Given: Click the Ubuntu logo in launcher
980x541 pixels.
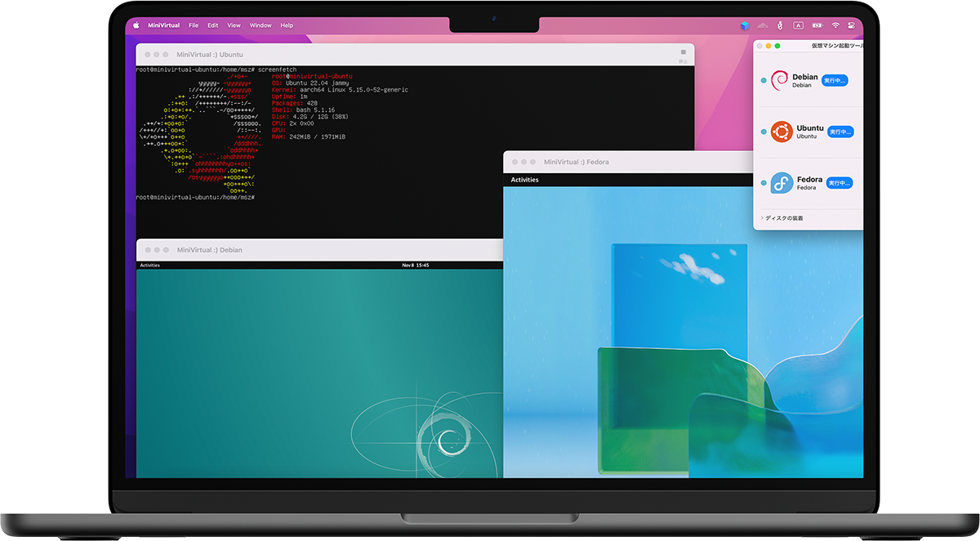Looking at the screenshot, I should click(x=782, y=132).
